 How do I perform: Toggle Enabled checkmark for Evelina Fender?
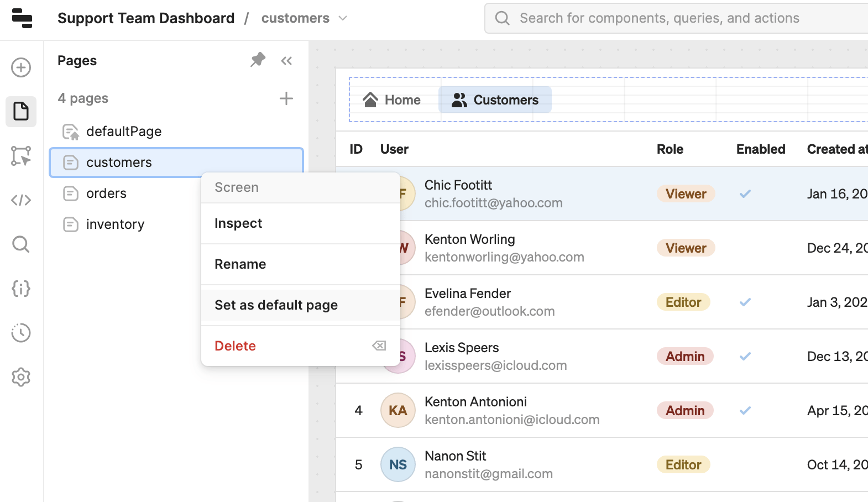pos(745,302)
